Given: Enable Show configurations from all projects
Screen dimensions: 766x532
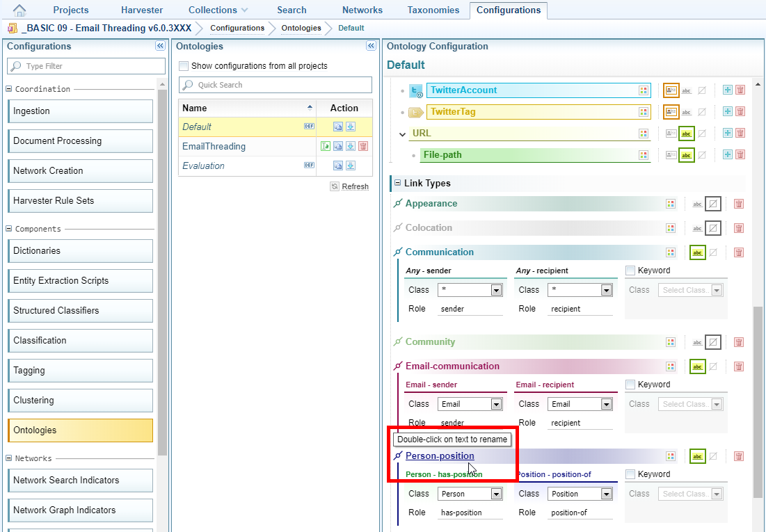Looking at the screenshot, I should point(184,66).
